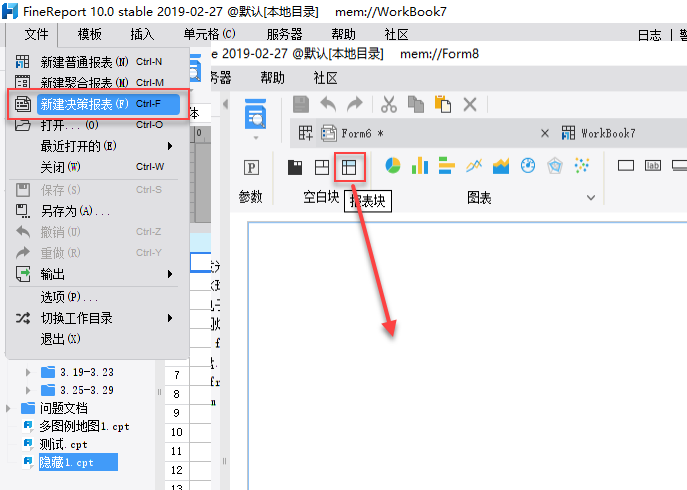Select the pie chart icon
Image resolution: width=687 pixels, height=490 pixels.
[x=393, y=166]
